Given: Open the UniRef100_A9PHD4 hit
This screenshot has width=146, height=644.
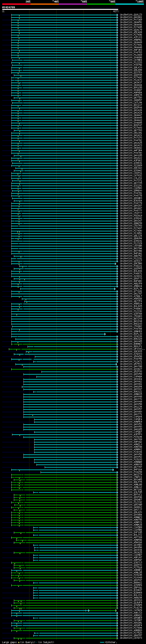Looking at the screenshot, I should [x=131, y=93].
